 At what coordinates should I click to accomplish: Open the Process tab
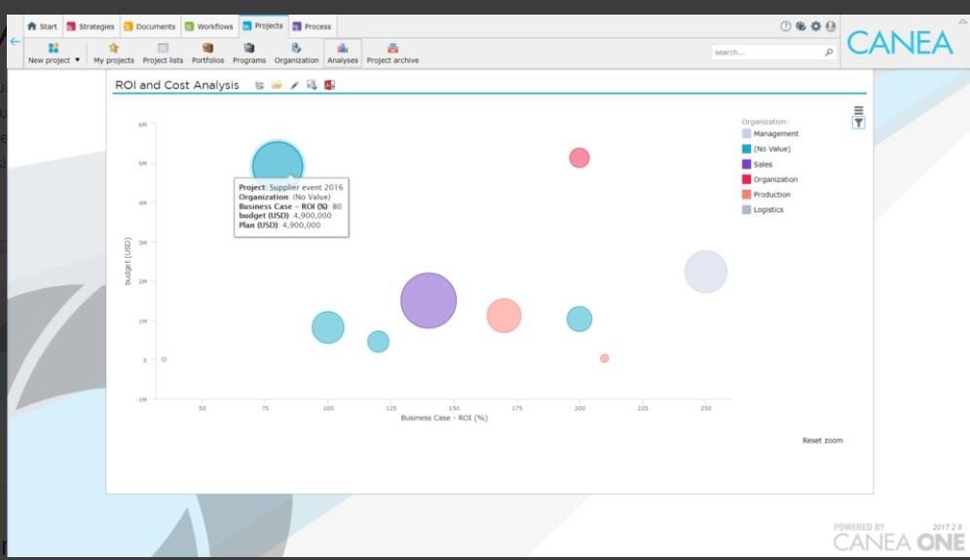(x=312, y=26)
